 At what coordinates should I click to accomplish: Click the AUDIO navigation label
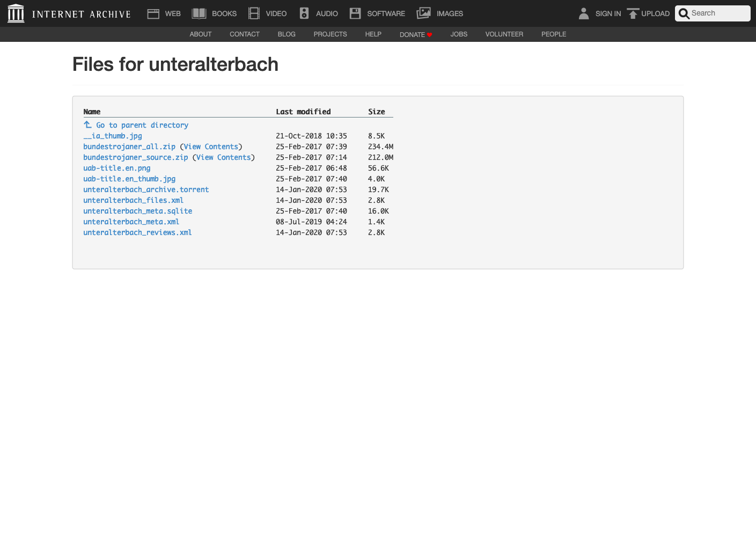(x=327, y=14)
